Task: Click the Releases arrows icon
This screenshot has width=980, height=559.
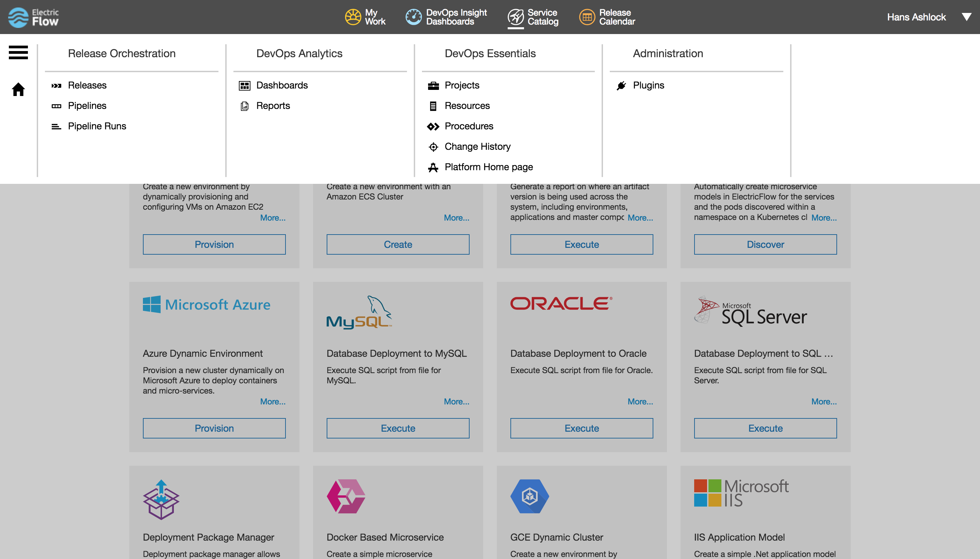Action: pos(56,85)
